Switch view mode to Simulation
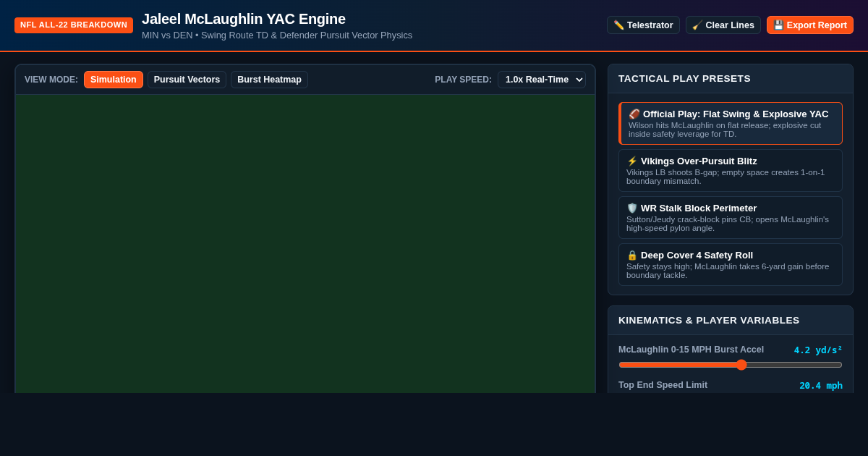Viewport: 868px width, 456px height. pyautogui.click(x=114, y=80)
